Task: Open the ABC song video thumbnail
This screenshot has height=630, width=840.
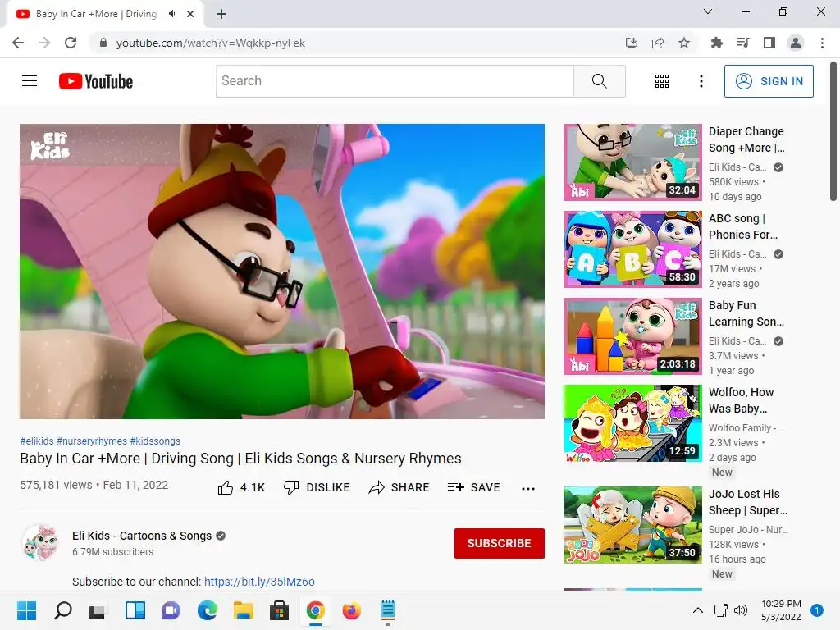Action: tap(632, 249)
